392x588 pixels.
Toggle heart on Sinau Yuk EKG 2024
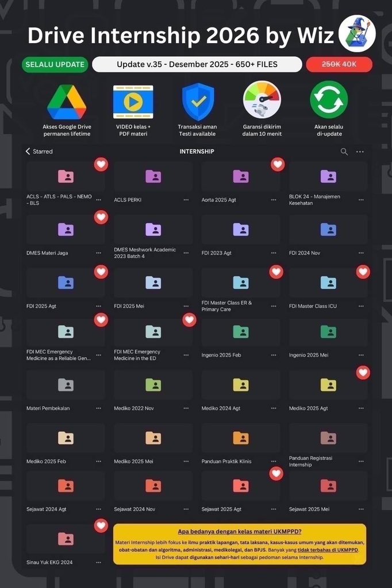pyautogui.click(x=101, y=526)
